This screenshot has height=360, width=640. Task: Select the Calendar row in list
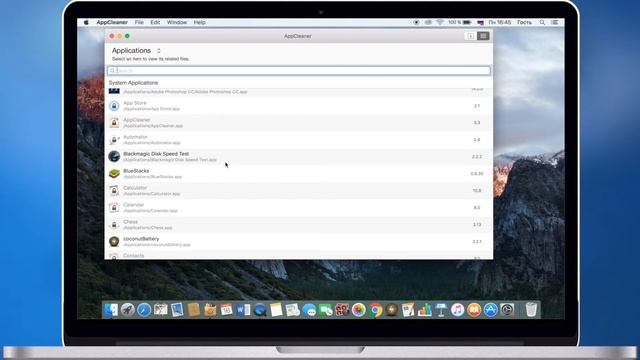(x=298, y=208)
